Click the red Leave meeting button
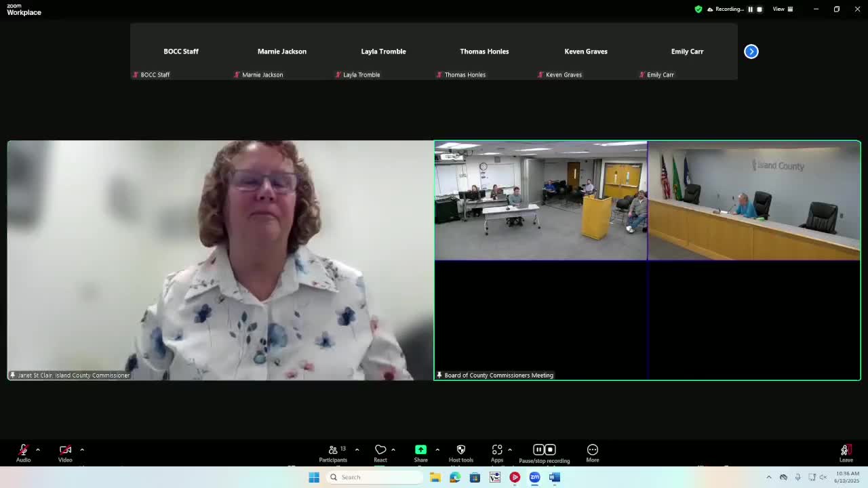This screenshot has width=868, height=488. pos(846,453)
